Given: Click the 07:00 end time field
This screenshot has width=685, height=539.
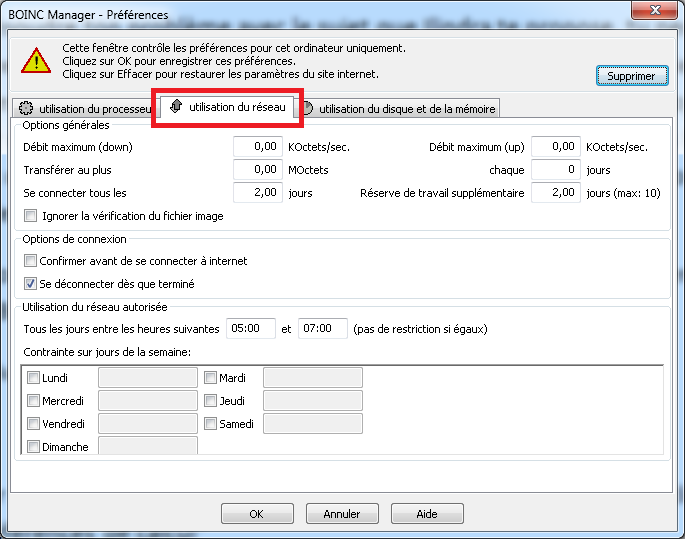Looking at the screenshot, I should coord(323,328).
